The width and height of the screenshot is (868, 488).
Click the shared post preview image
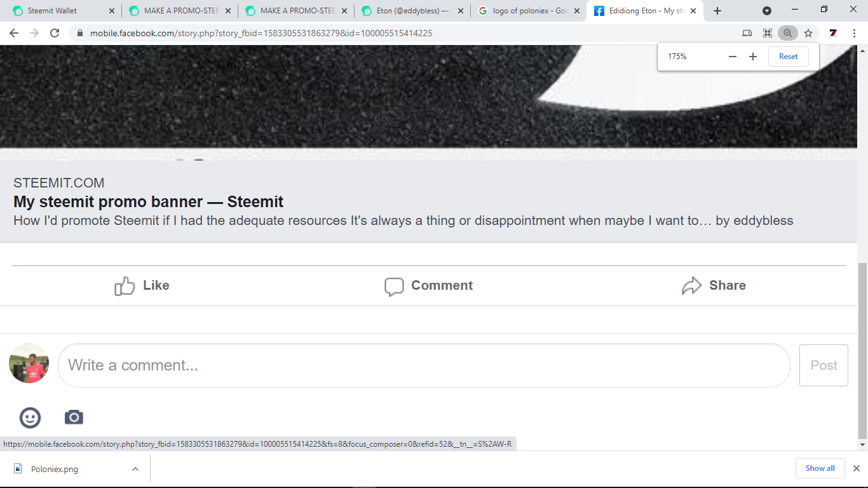(428, 103)
